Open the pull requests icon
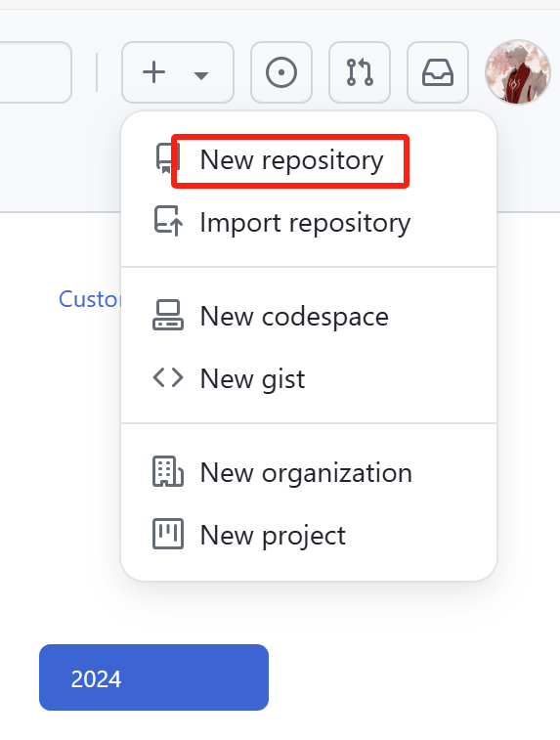The width and height of the screenshot is (560, 740). [x=360, y=72]
